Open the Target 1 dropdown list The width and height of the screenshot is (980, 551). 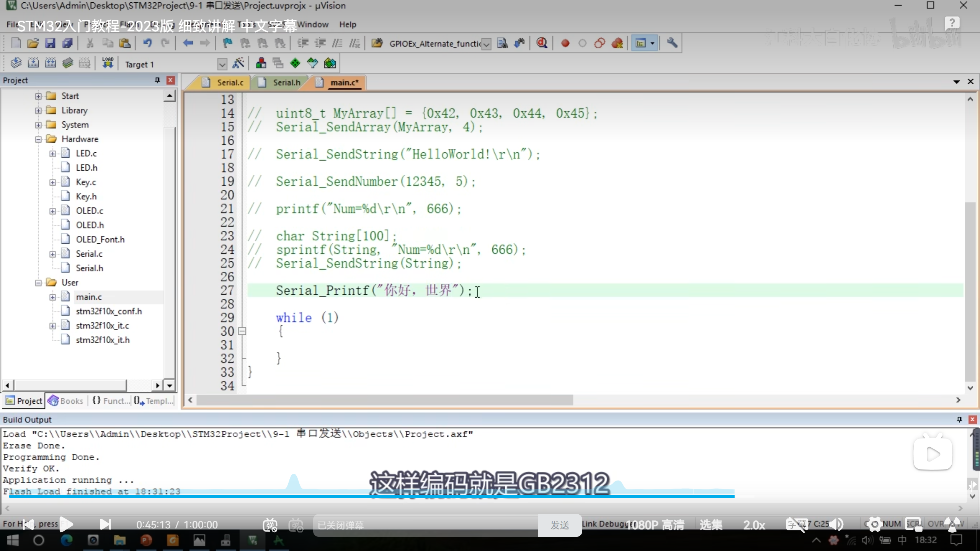point(222,64)
